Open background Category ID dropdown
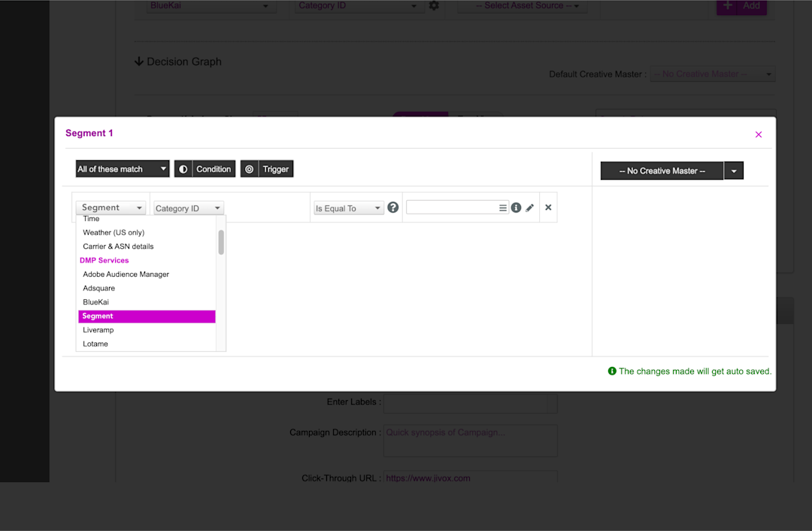The image size is (812, 531). 359,6
